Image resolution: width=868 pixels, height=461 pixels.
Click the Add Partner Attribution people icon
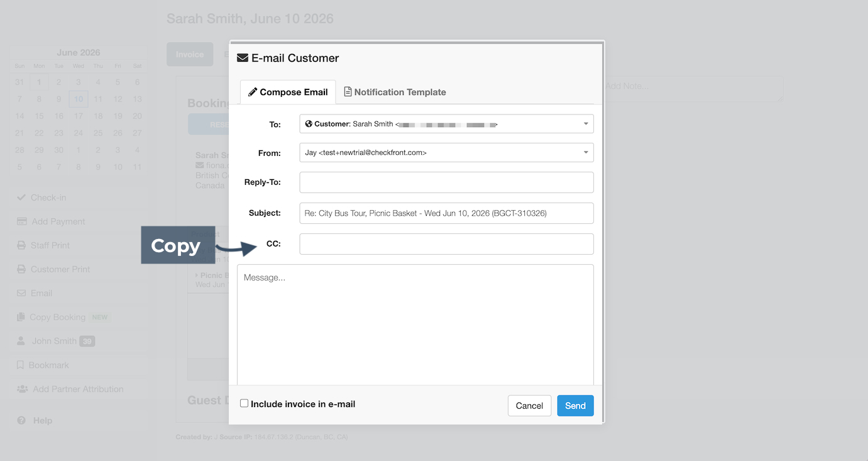(22, 389)
